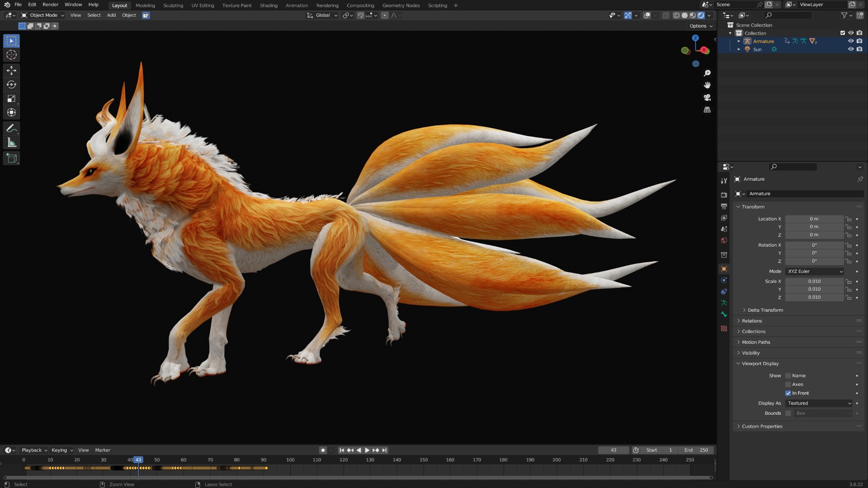Switch perspective/orthographic grid icon
Viewport: 868px width, 488px height.
pyautogui.click(x=707, y=110)
